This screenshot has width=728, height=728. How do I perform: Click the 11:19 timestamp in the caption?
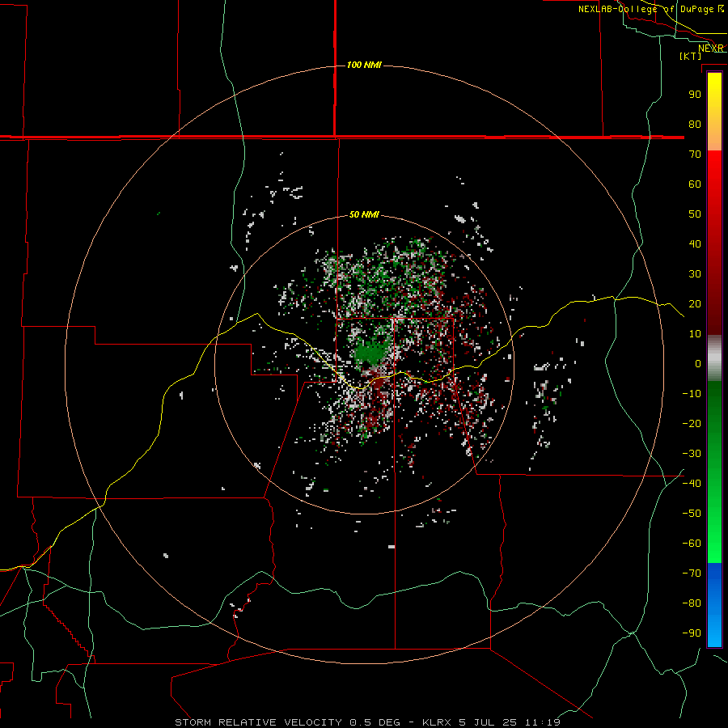tap(542, 722)
